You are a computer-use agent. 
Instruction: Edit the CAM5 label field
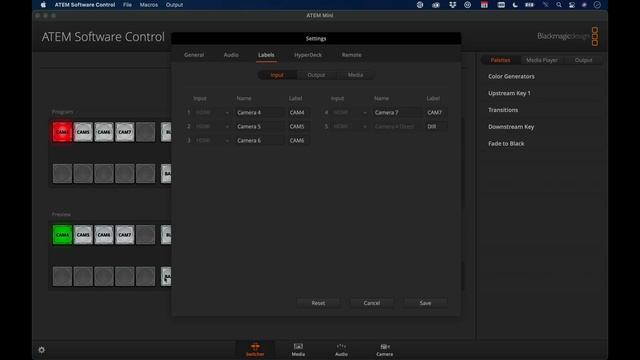(x=298, y=126)
